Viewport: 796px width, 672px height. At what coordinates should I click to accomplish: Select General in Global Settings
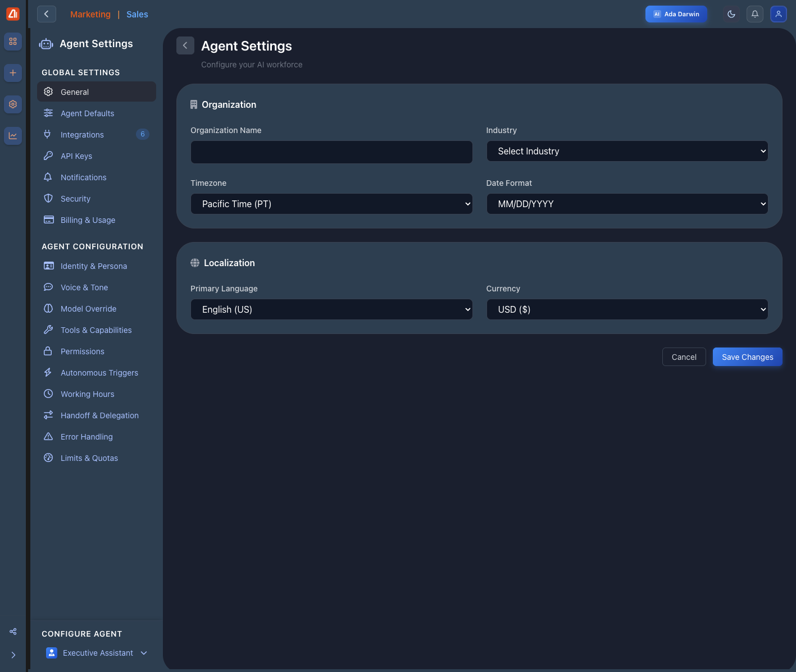click(x=97, y=92)
